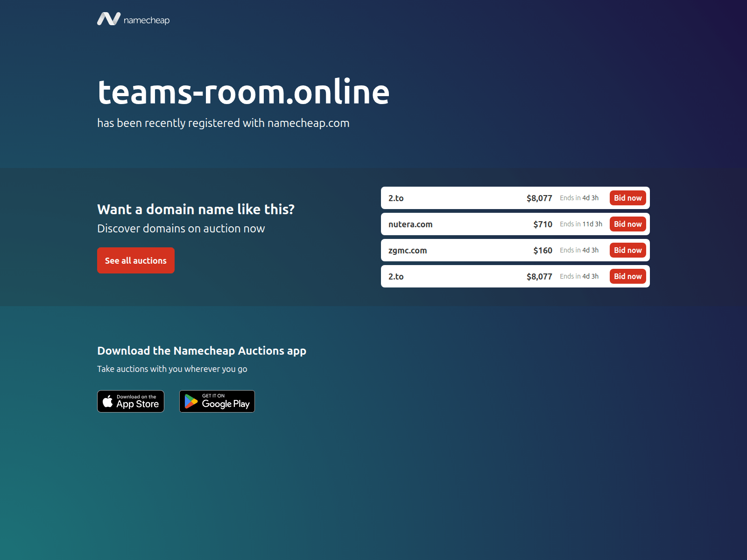Click 'Want a domain name like this?' heading
The image size is (747, 560).
[x=196, y=209]
